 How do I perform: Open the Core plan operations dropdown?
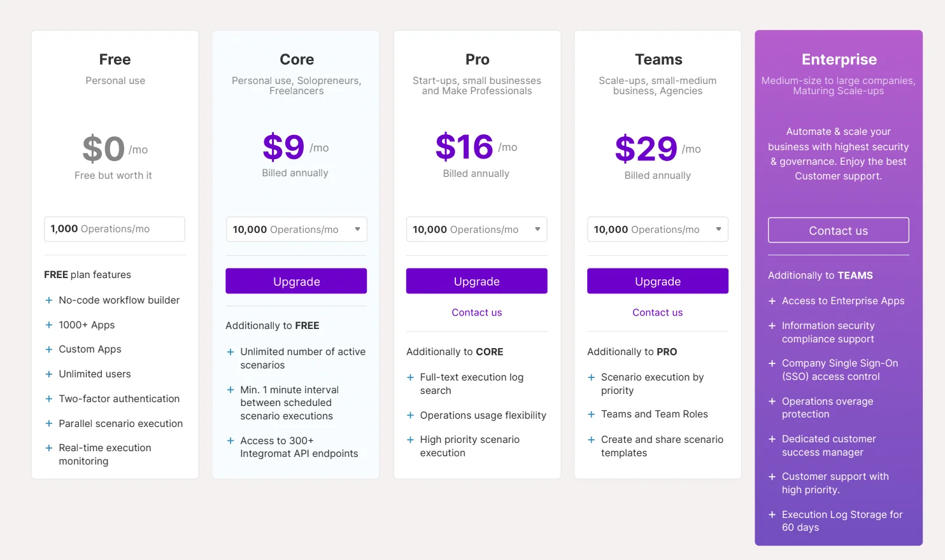[x=296, y=230]
